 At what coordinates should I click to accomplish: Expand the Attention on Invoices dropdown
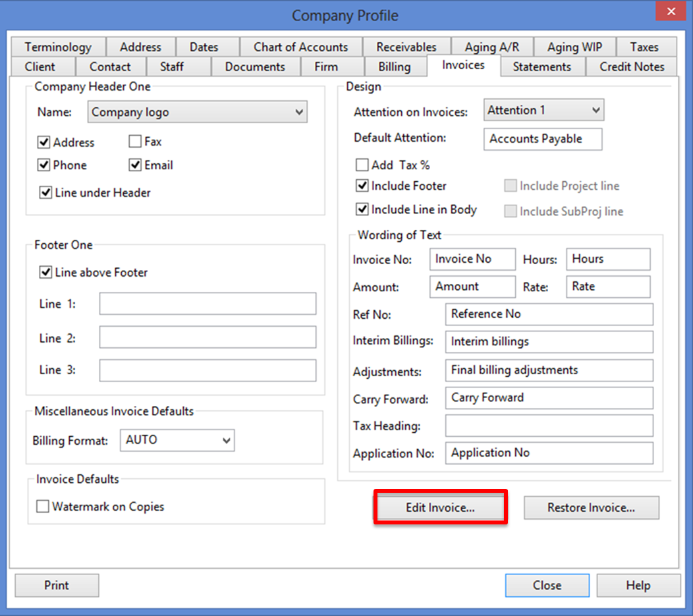click(x=596, y=111)
